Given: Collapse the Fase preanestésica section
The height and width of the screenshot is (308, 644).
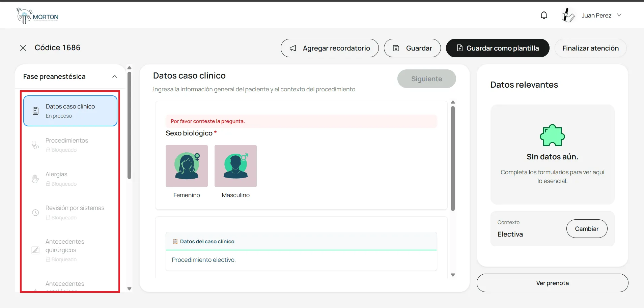Looking at the screenshot, I should (x=115, y=76).
